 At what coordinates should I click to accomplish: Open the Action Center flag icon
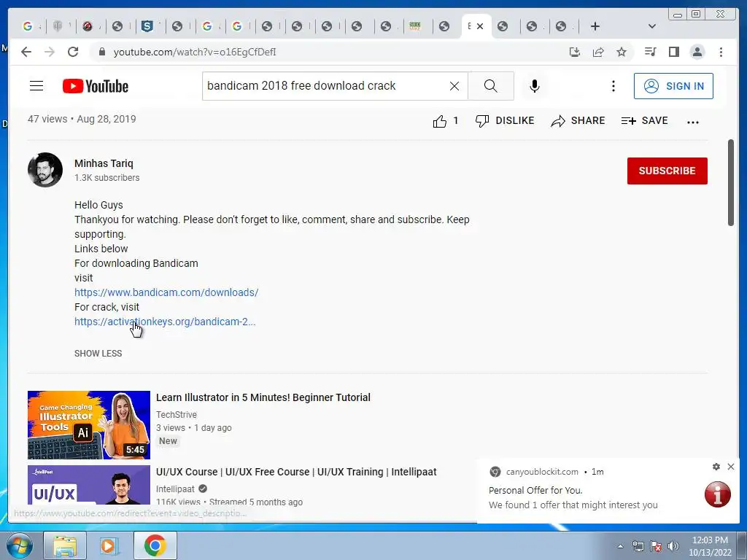coord(656,547)
